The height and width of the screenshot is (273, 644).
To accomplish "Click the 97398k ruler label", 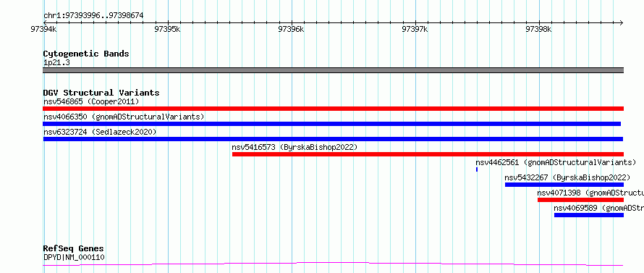I will (539, 30).
